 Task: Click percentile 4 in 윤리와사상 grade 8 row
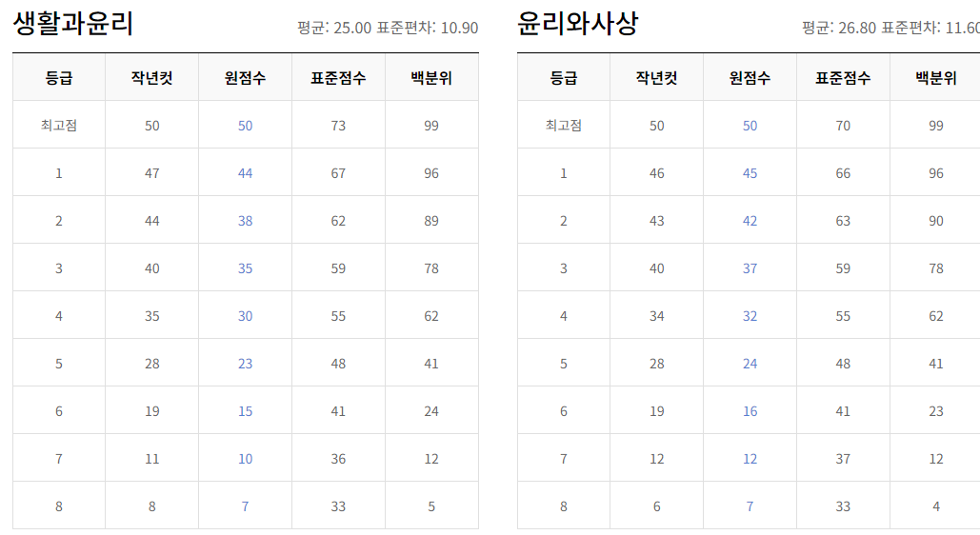(x=935, y=505)
